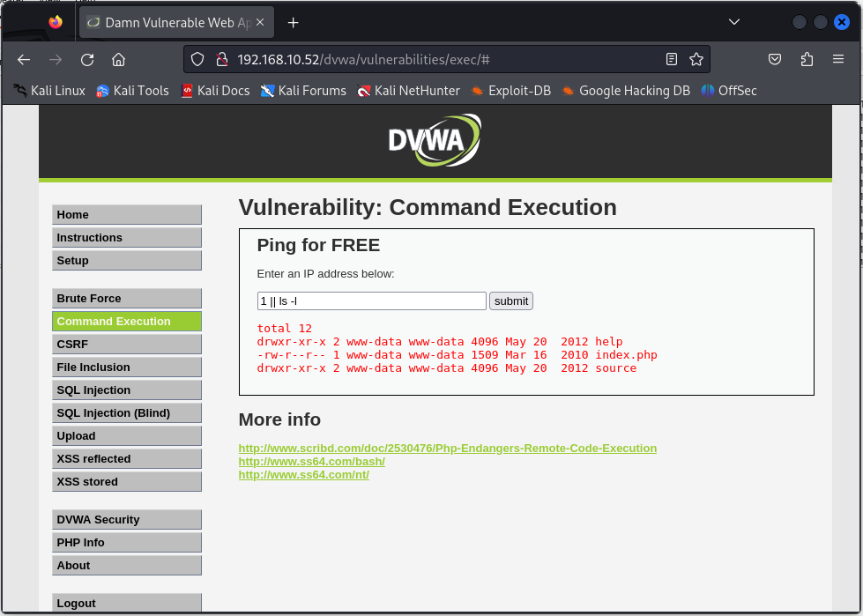Open the ss64.com/bash/ link
The width and height of the screenshot is (863, 616).
311,462
